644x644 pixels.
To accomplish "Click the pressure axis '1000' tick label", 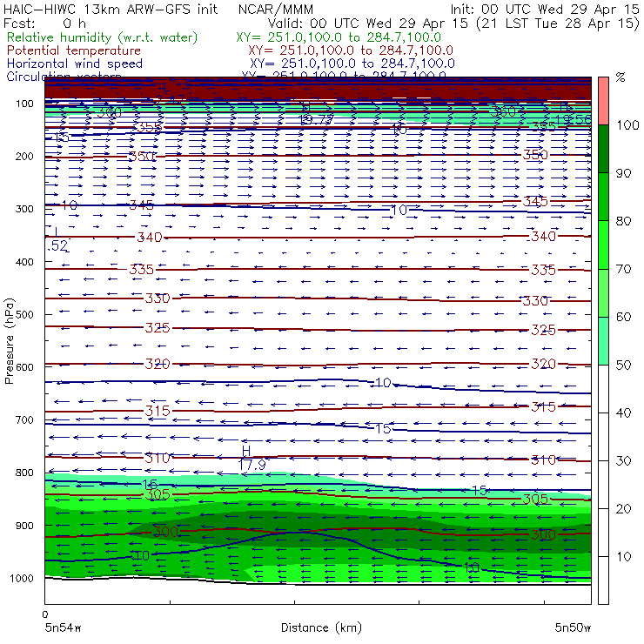I will 22,578.
